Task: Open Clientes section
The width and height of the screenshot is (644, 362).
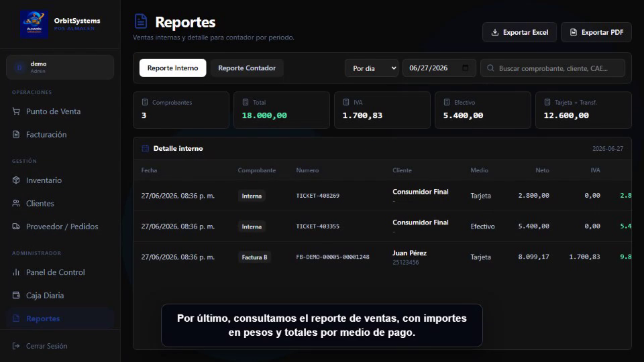Action: 60,203
